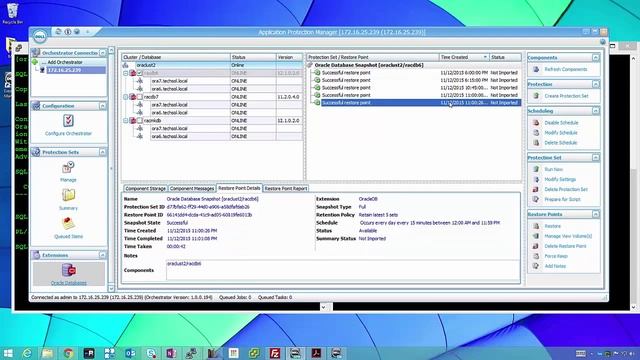This screenshot has height=360, width=640.
Task: Click the Components text box showing oraclust2
Action: pos(342,270)
